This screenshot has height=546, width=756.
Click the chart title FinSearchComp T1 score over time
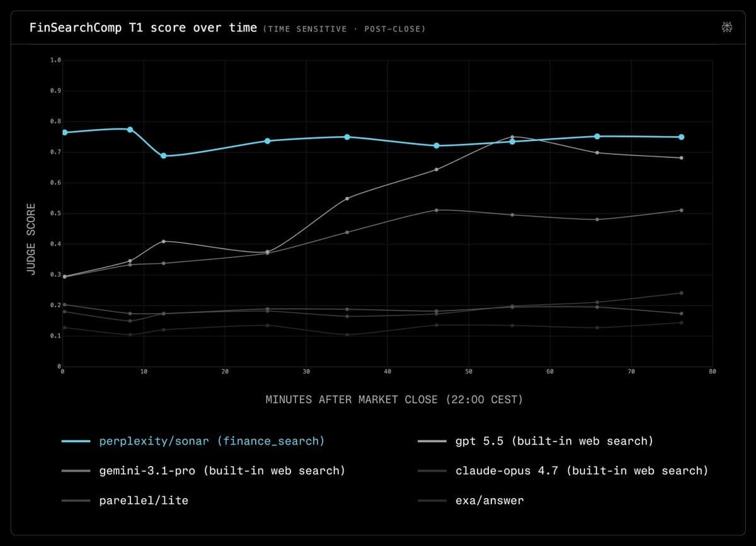[x=143, y=28]
